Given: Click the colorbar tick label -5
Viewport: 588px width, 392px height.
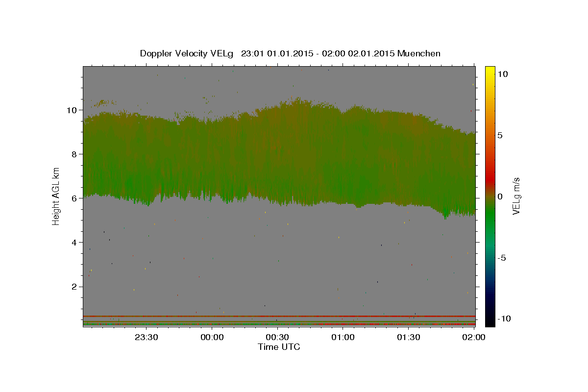Looking at the screenshot, I should [x=501, y=258].
